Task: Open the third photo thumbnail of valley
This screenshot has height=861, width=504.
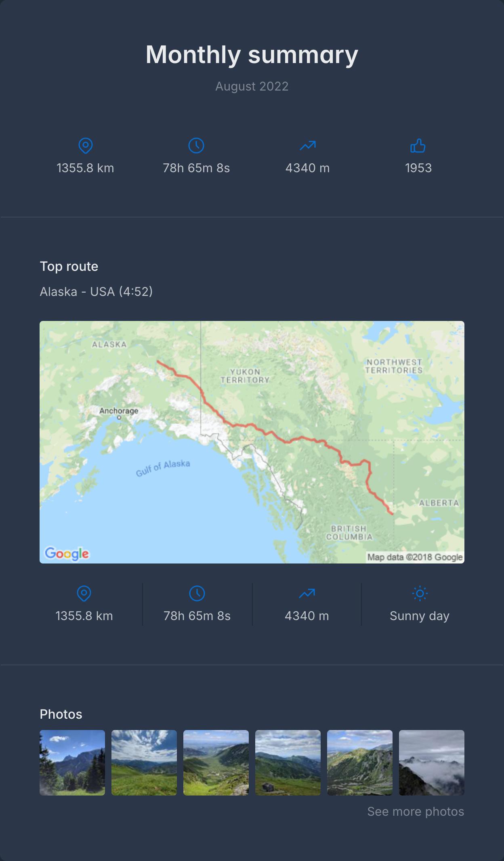Action: [x=216, y=762]
